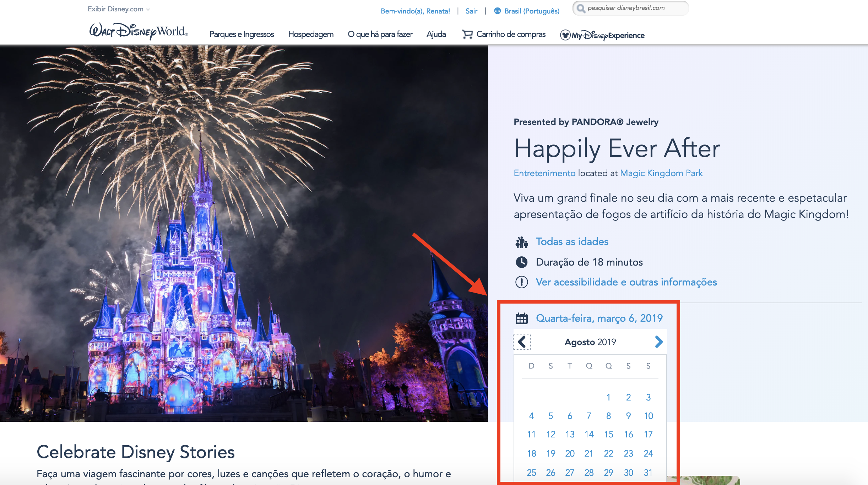This screenshot has width=868, height=485.
Task: Select August 24 in calendar
Action: point(648,453)
